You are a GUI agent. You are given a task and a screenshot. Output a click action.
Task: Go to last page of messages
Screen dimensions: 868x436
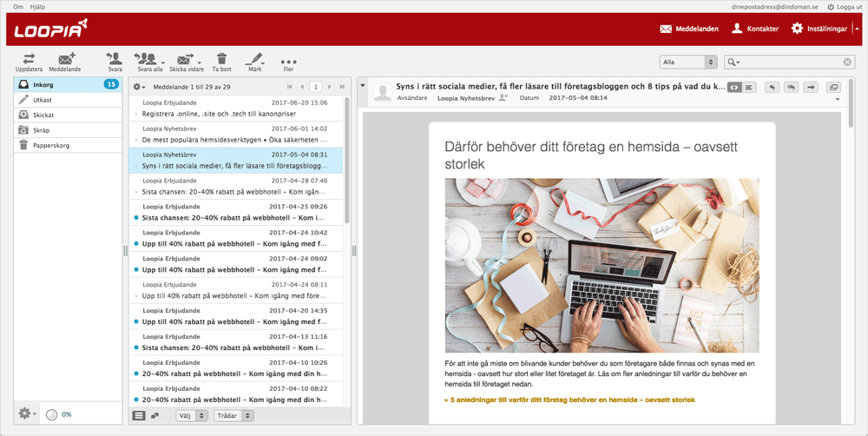pos(342,87)
